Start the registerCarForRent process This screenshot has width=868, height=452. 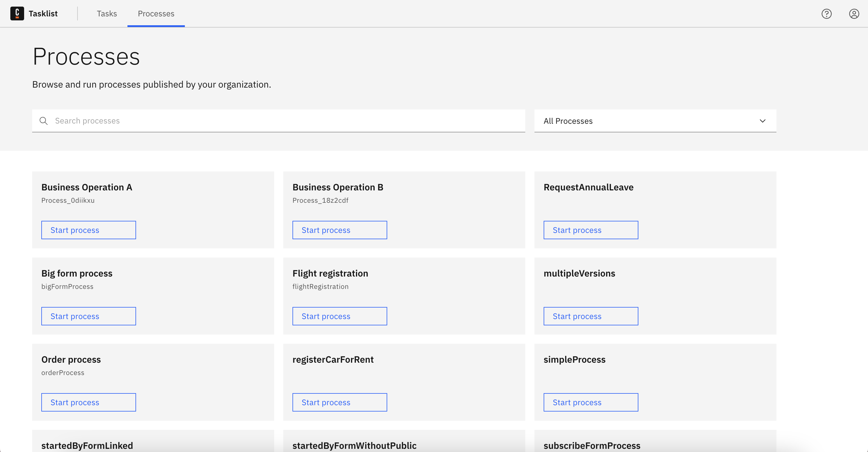point(339,402)
